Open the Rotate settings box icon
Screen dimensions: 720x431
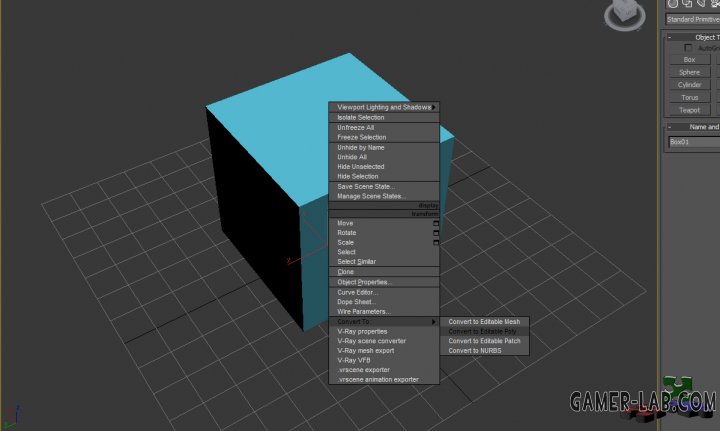coord(436,233)
